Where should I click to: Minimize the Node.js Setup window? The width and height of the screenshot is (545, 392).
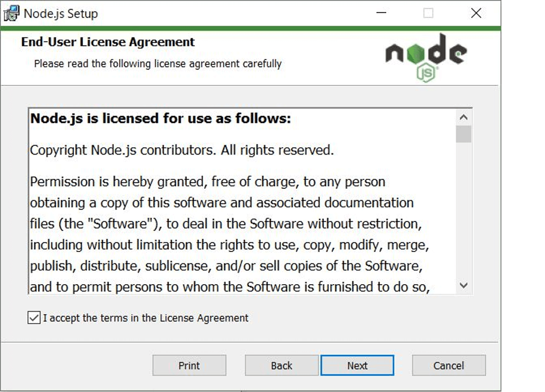(382, 13)
